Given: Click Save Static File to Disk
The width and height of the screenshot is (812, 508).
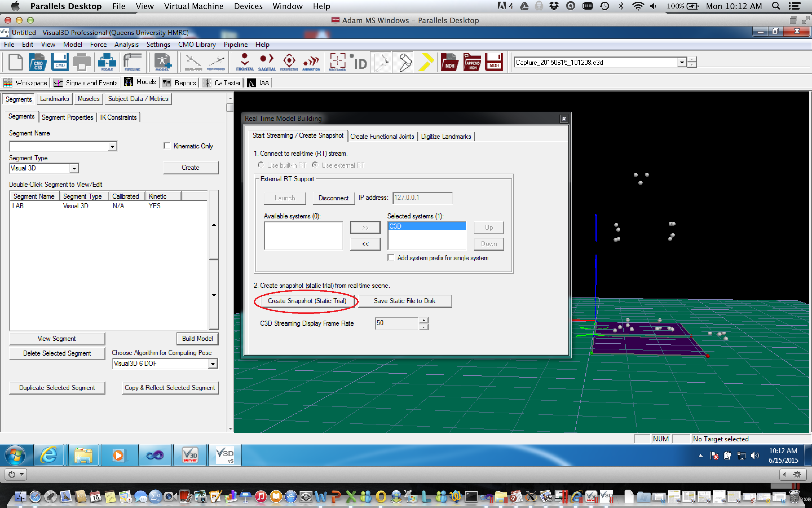Looking at the screenshot, I should (405, 301).
